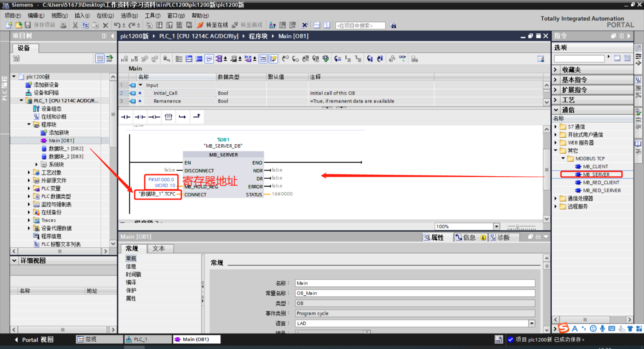Click the project search go icon

click(x=393, y=25)
